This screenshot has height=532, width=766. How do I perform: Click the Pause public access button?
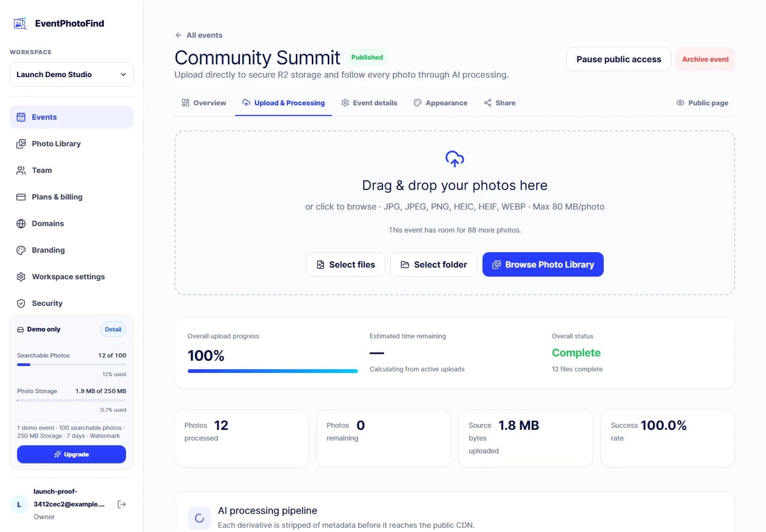(x=619, y=59)
